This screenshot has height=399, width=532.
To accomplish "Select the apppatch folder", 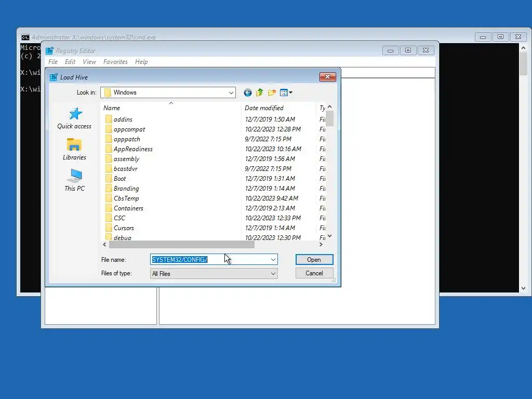I will [x=127, y=139].
